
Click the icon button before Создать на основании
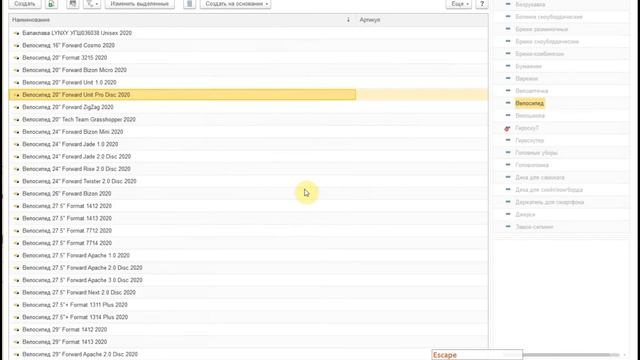(189, 4)
